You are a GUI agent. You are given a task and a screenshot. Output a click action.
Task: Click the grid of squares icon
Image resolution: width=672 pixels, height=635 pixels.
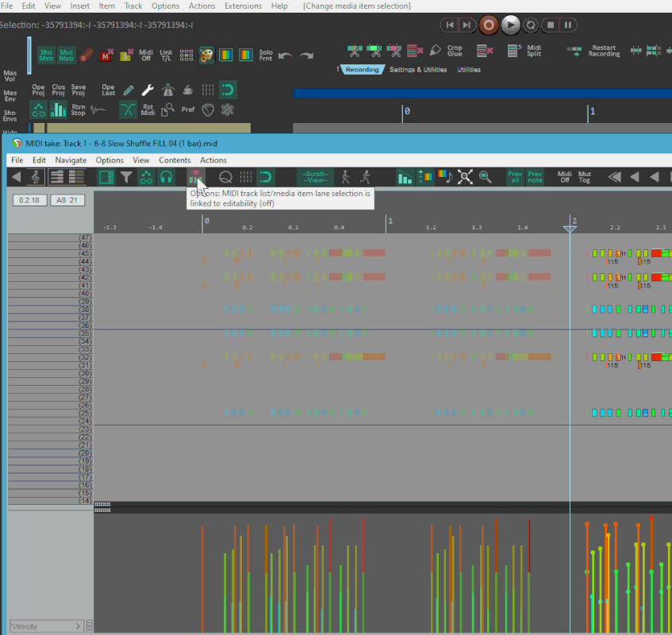(186, 55)
